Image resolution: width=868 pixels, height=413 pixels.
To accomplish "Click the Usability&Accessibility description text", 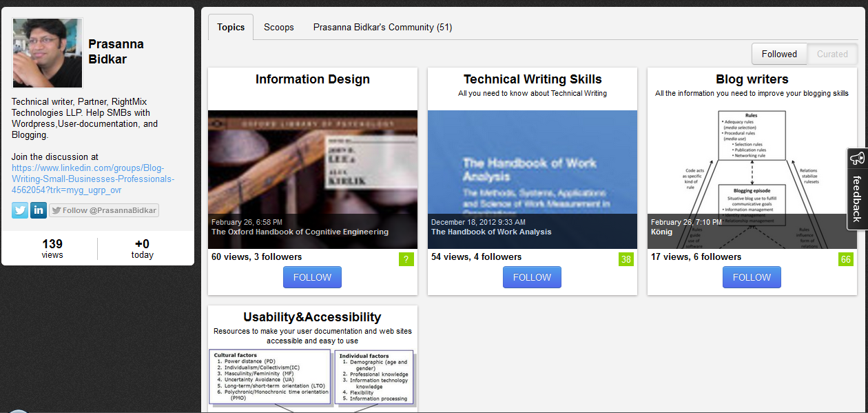I will tap(313, 336).
